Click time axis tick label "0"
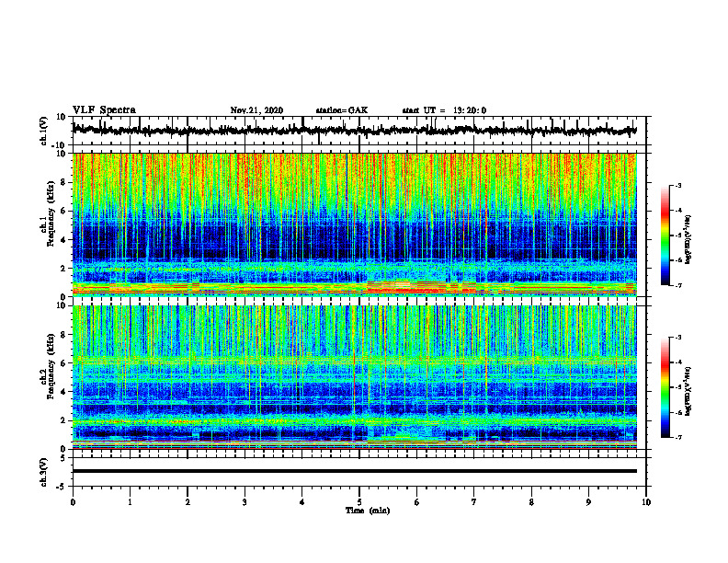The height and width of the screenshot is (563, 728). point(73,502)
